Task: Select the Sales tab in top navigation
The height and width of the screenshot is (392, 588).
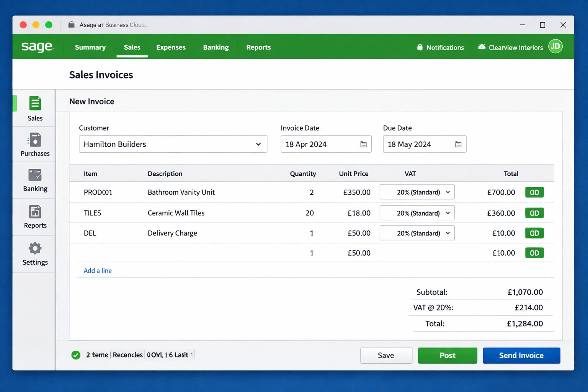Action: pos(132,47)
